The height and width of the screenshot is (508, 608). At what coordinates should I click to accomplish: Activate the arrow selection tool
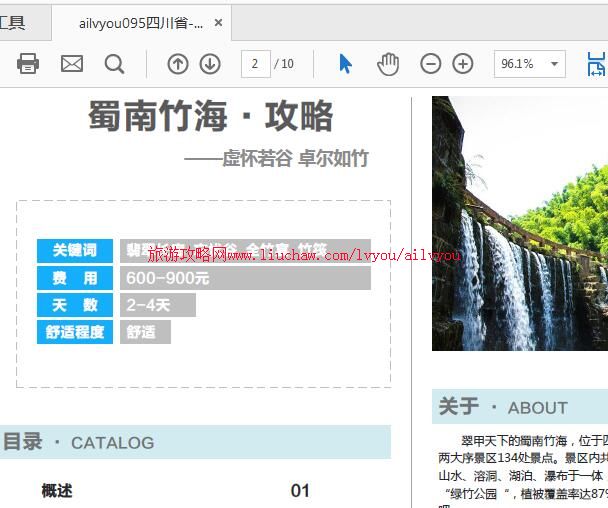(345, 64)
